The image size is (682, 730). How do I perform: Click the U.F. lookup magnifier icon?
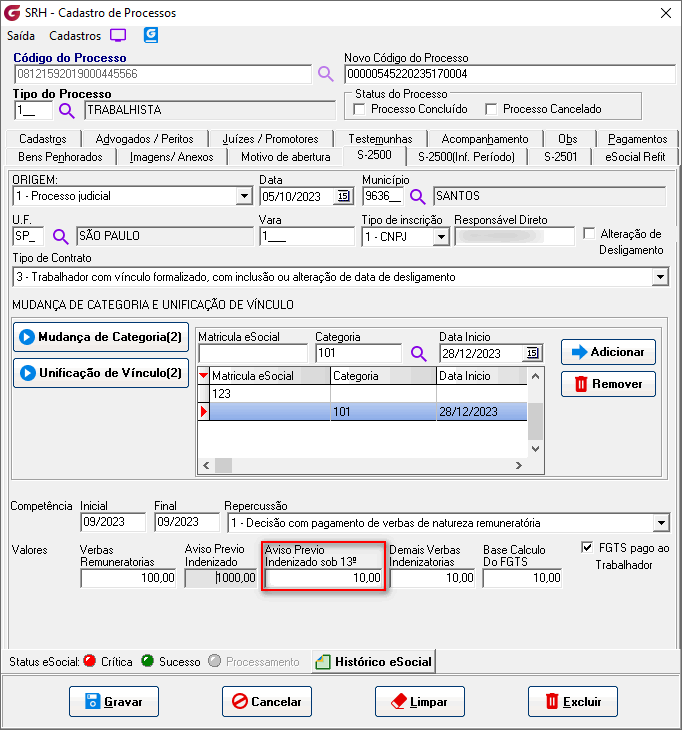click(61, 236)
